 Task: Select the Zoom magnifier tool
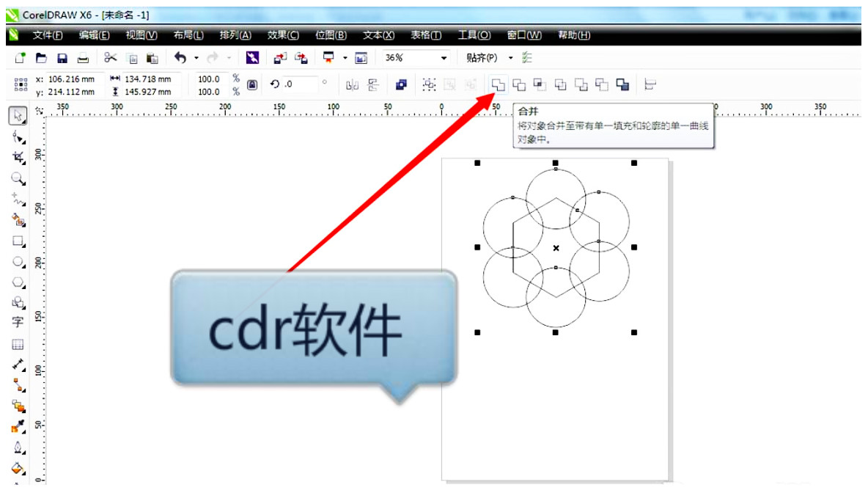point(18,178)
